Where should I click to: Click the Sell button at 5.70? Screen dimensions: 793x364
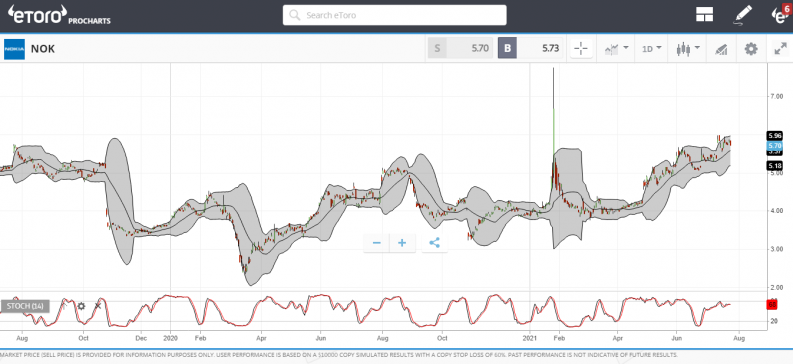point(460,48)
